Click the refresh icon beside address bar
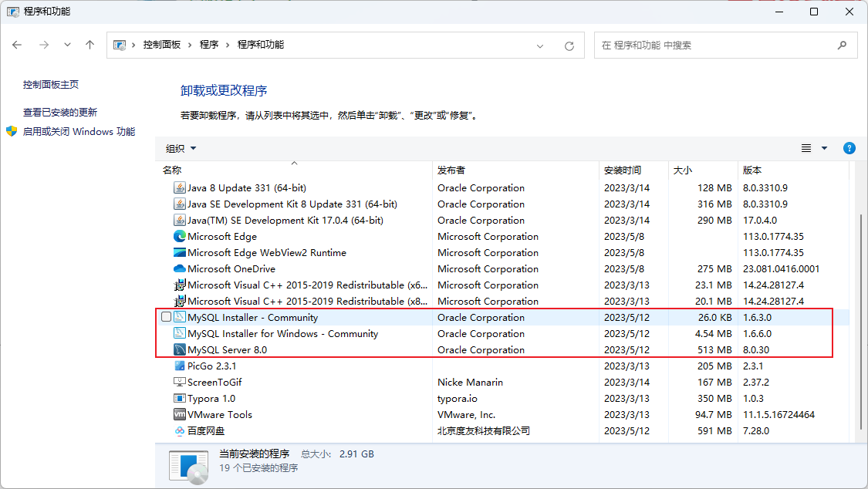Image resolution: width=868 pixels, height=489 pixels. pos(569,46)
